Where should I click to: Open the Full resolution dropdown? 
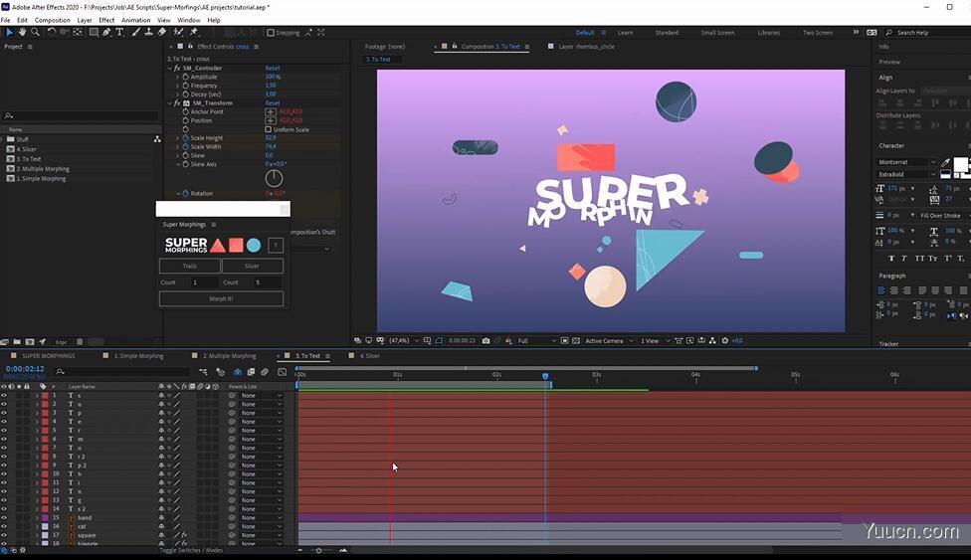click(536, 341)
